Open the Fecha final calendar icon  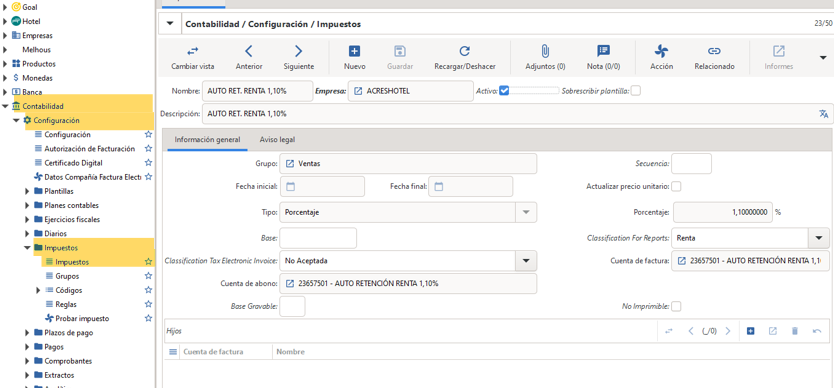coord(439,187)
